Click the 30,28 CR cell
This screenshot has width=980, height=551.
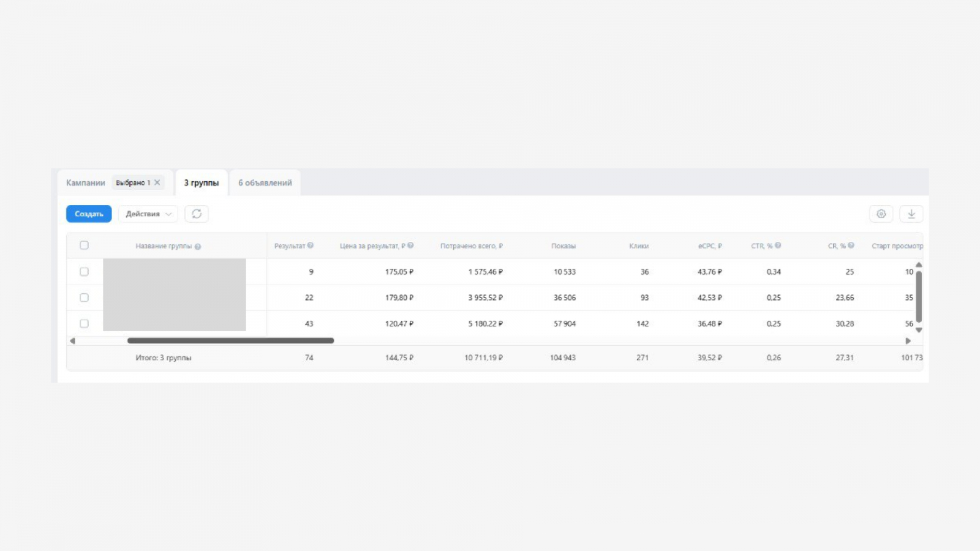tap(845, 324)
